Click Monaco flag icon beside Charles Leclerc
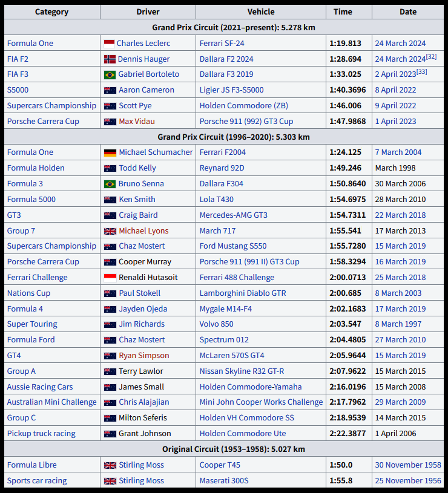The height and width of the screenshot is (493, 448). [x=109, y=44]
